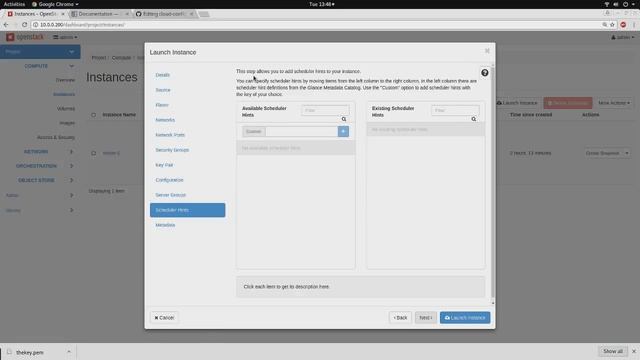Close the Launch Instance dialog with X
The height and width of the screenshot is (360, 640).
click(487, 51)
